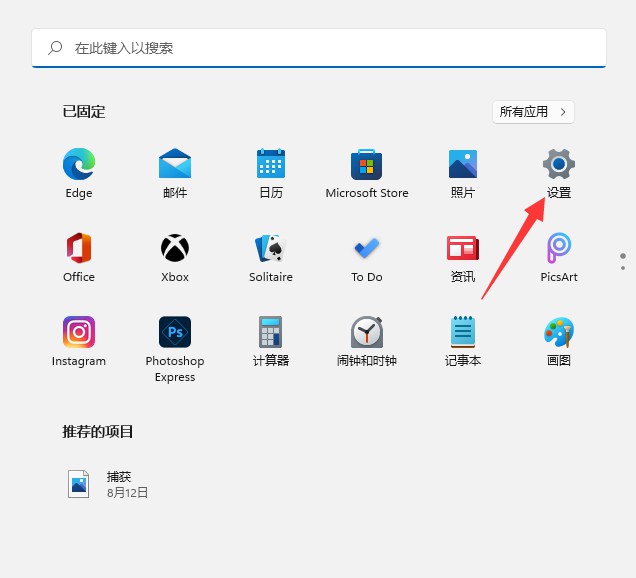
Task: Click the 推荐的项目 recommended heading
Action: pos(97,431)
